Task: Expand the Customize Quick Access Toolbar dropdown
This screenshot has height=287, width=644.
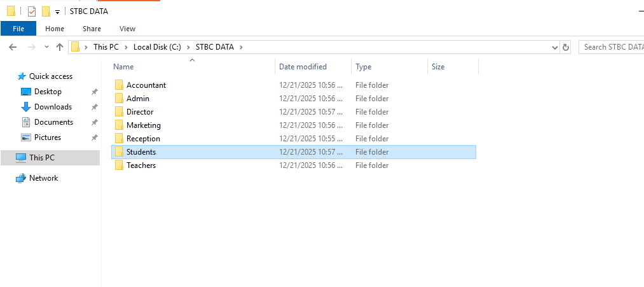Action: click(x=57, y=11)
